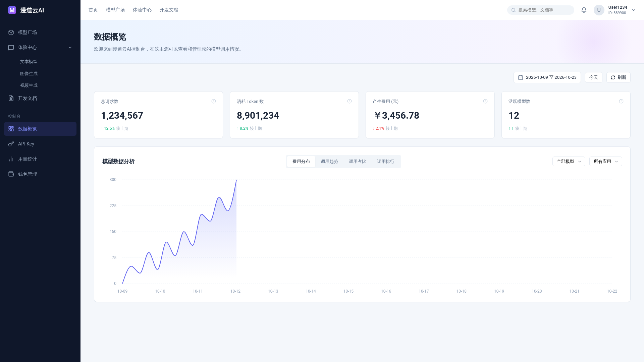Collapse the 体验中心 sidebar chevron
Viewport: 644px width, 362px height.
click(x=70, y=48)
